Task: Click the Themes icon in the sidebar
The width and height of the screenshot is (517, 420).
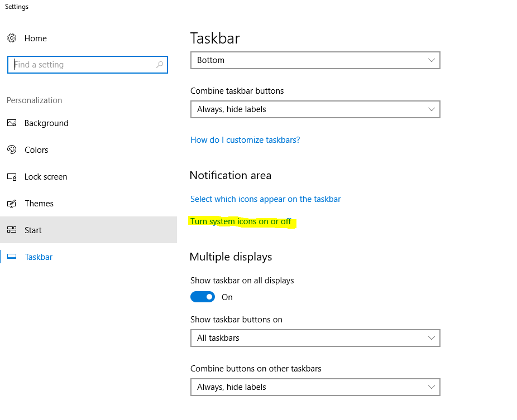Action: pos(12,203)
